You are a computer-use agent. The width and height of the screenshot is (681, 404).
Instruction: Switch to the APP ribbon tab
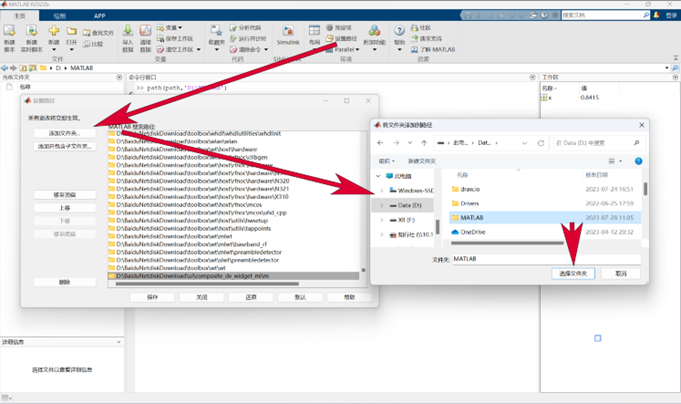pyautogui.click(x=99, y=16)
